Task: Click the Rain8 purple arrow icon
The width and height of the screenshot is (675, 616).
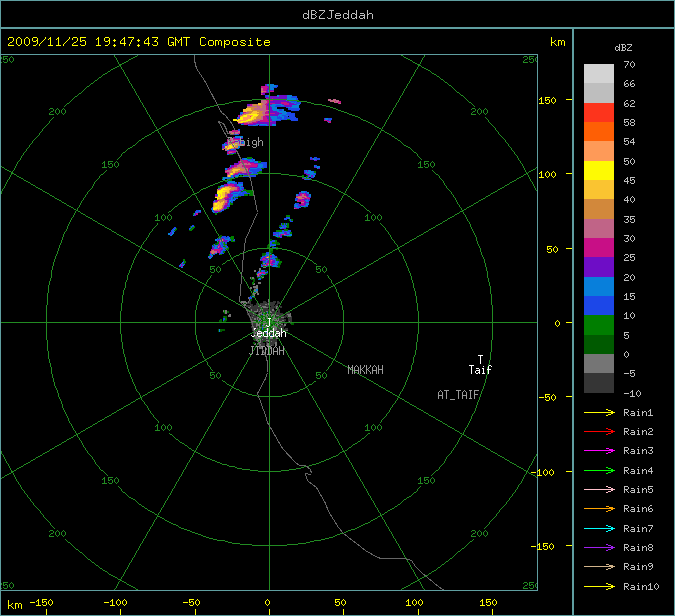Action: (x=599, y=548)
